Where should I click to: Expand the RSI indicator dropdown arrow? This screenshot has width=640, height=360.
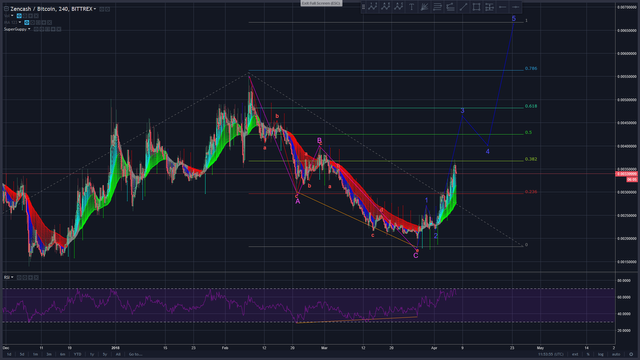pos(12,277)
